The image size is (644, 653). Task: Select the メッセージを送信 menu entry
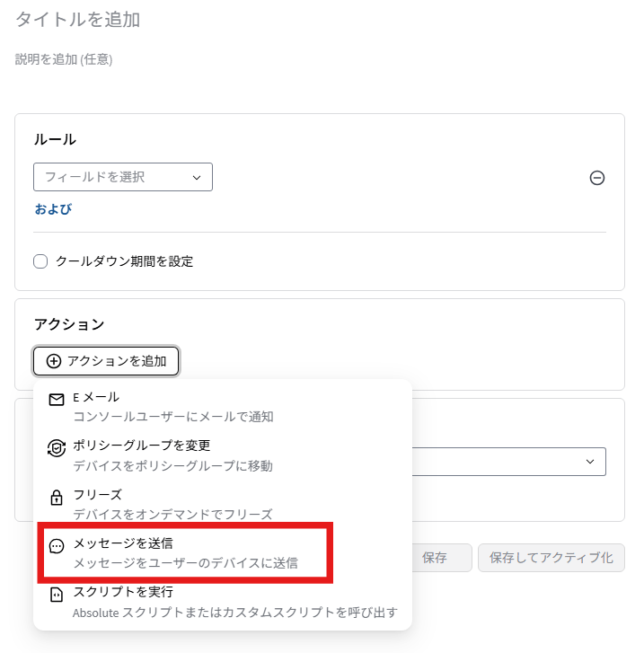(185, 552)
